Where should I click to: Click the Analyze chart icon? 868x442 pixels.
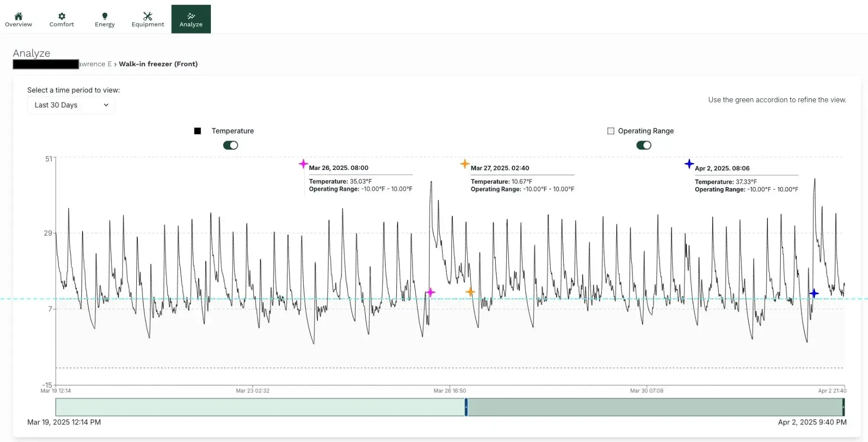tap(191, 16)
